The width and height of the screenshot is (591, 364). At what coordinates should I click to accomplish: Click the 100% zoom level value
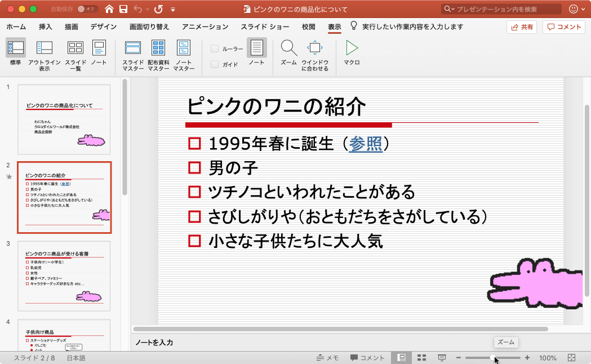point(548,358)
